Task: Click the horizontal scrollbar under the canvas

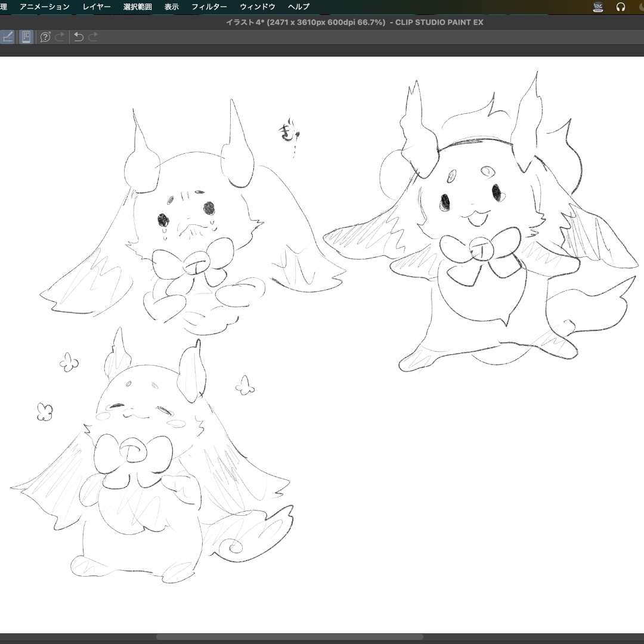Action: (x=290, y=637)
